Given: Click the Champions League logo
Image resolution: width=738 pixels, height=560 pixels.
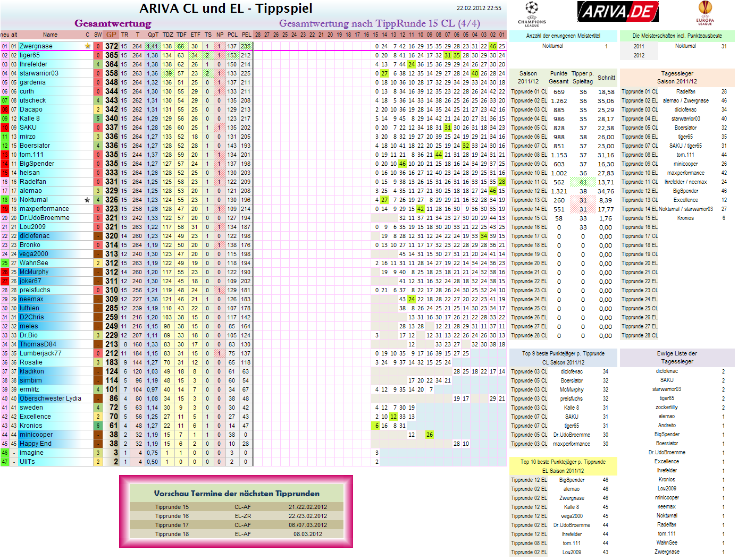Looking at the screenshot, I should [x=532, y=14].
